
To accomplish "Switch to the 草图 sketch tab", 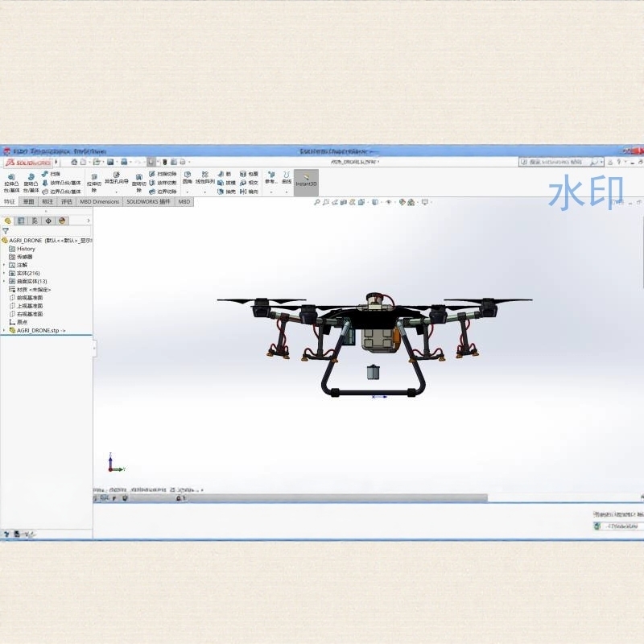I will pyautogui.click(x=28, y=202).
